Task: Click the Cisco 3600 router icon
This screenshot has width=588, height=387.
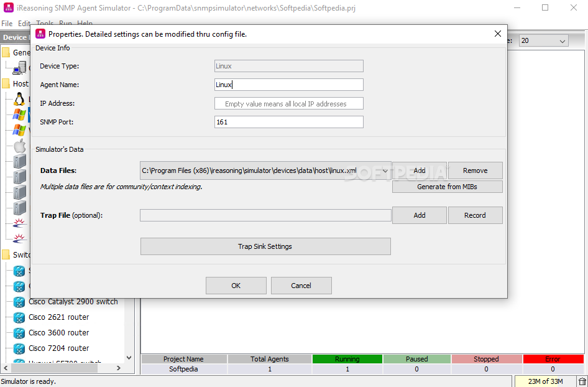Action: [19, 333]
